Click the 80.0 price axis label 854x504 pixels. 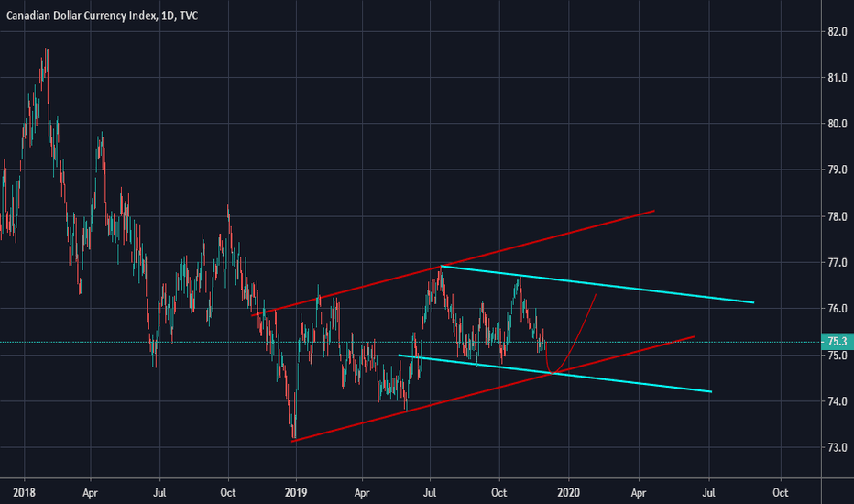coord(838,124)
